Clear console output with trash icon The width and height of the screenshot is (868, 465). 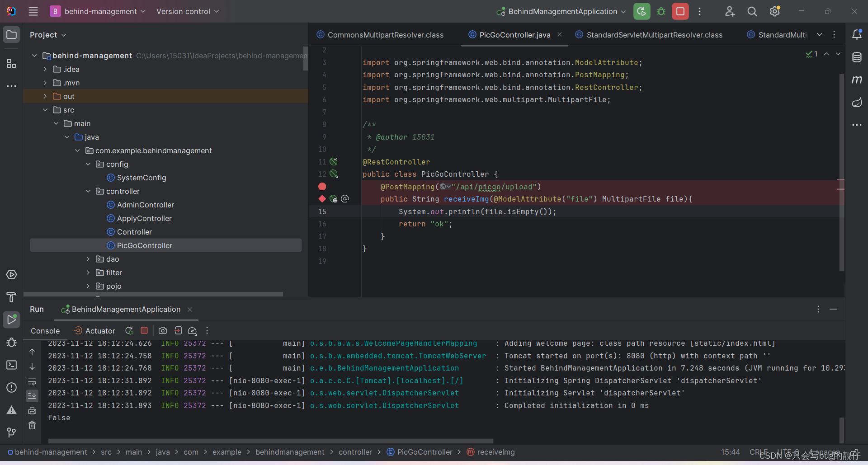[x=32, y=425]
